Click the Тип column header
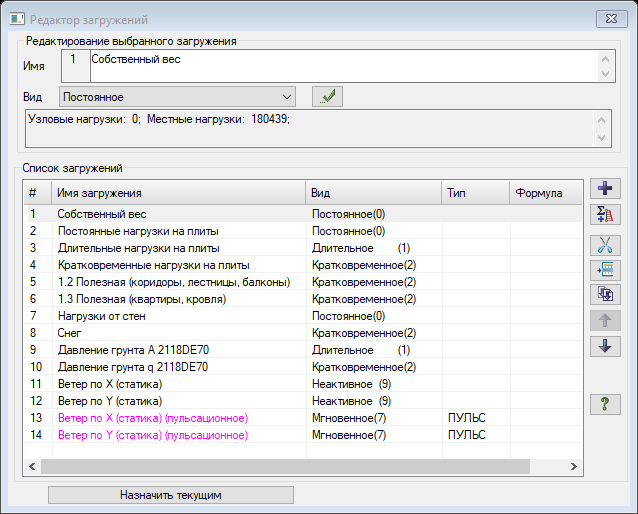 (476, 193)
